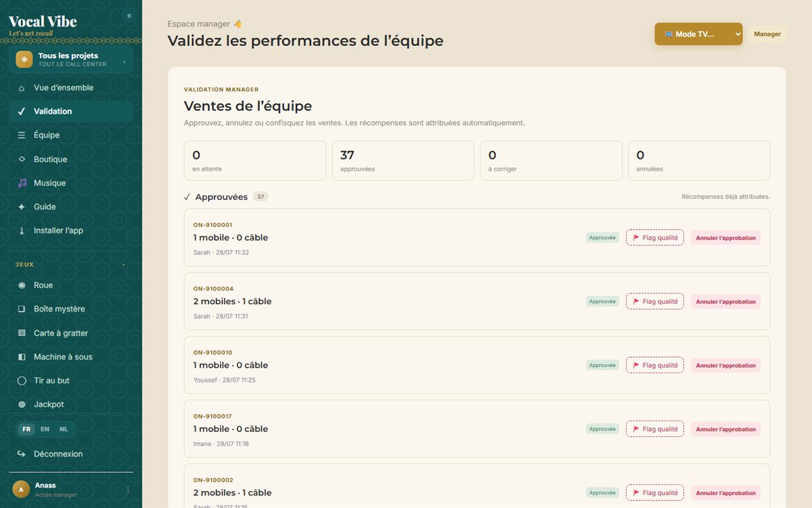This screenshot has height=508, width=812.
Task: Switch language to NL
Action: click(64, 429)
